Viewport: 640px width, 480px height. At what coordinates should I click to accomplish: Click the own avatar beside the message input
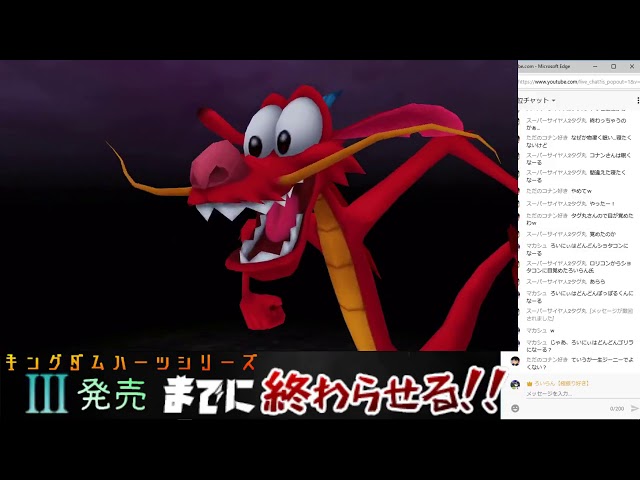coord(516,384)
